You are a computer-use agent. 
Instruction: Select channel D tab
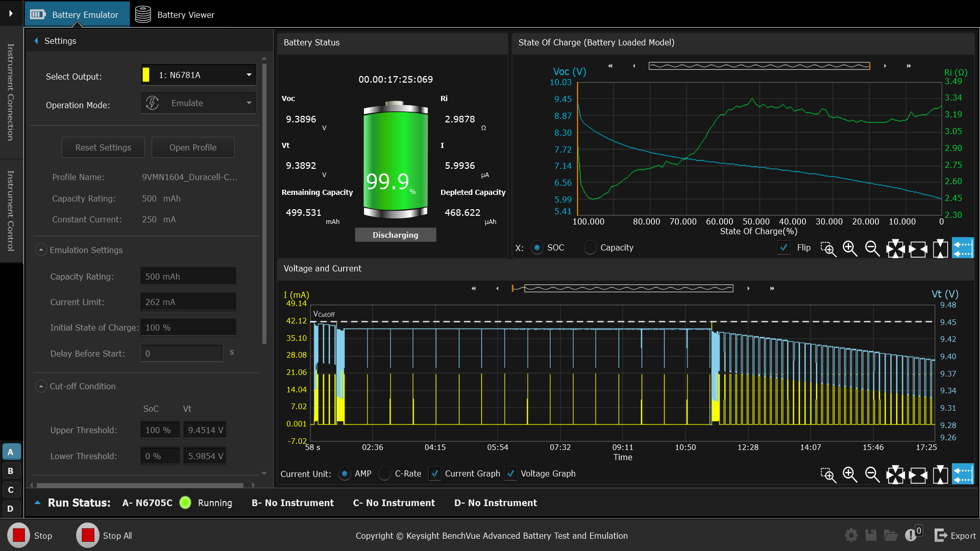pyautogui.click(x=11, y=509)
